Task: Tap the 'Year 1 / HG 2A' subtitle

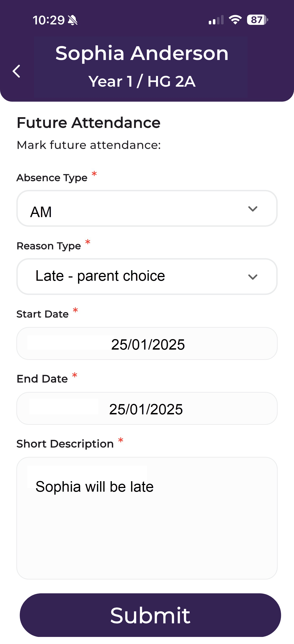Action: [142, 81]
